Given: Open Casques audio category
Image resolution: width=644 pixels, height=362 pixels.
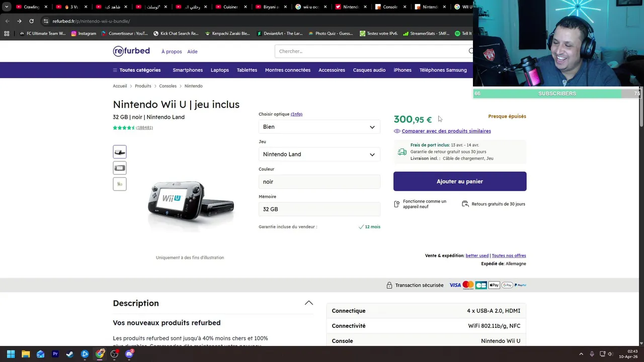Looking at the screenshot, I should (x=369, y=70).
